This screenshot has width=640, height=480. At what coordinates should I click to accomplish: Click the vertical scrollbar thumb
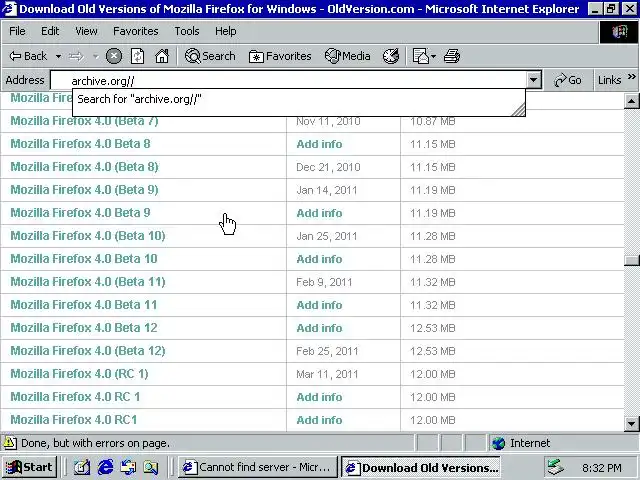[x=631, y=260]
